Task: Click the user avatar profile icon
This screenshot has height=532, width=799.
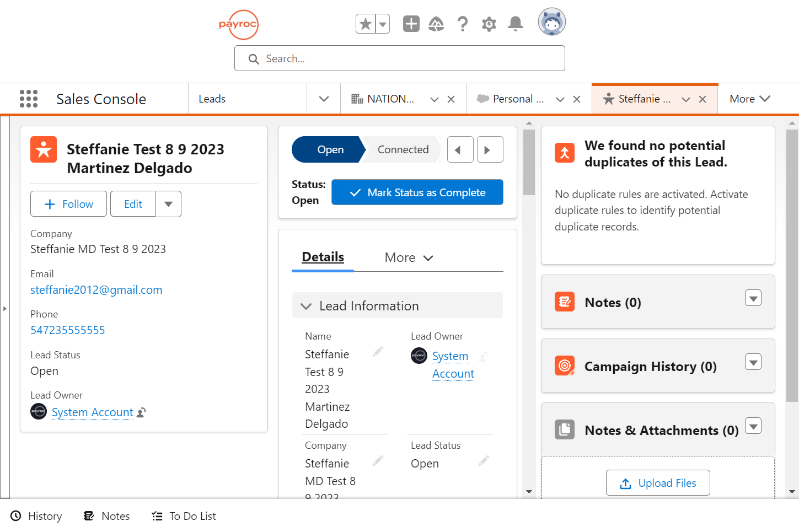Action: [x=552, y=22]
